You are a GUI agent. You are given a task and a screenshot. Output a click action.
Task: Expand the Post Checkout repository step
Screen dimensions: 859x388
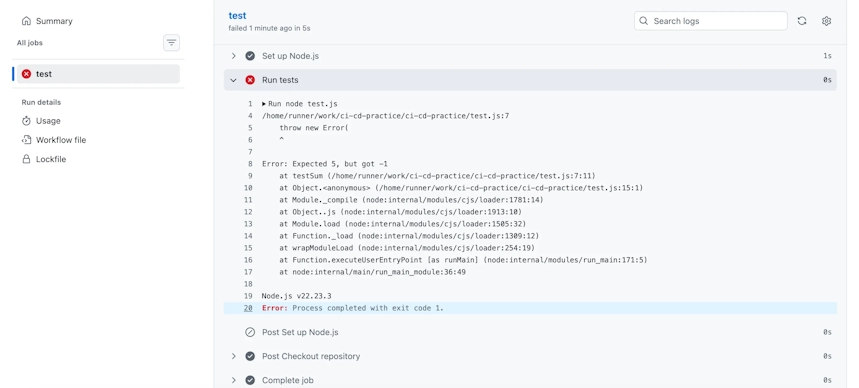[233, 356]
